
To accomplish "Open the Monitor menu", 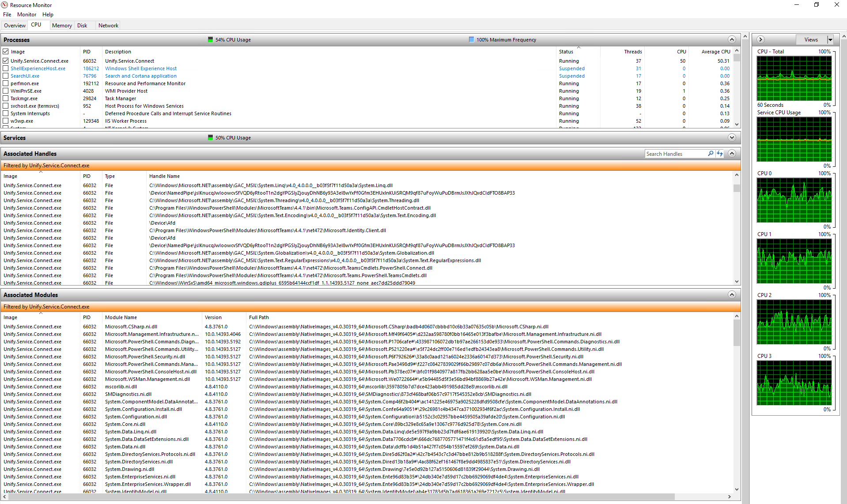I will (26, 15).
